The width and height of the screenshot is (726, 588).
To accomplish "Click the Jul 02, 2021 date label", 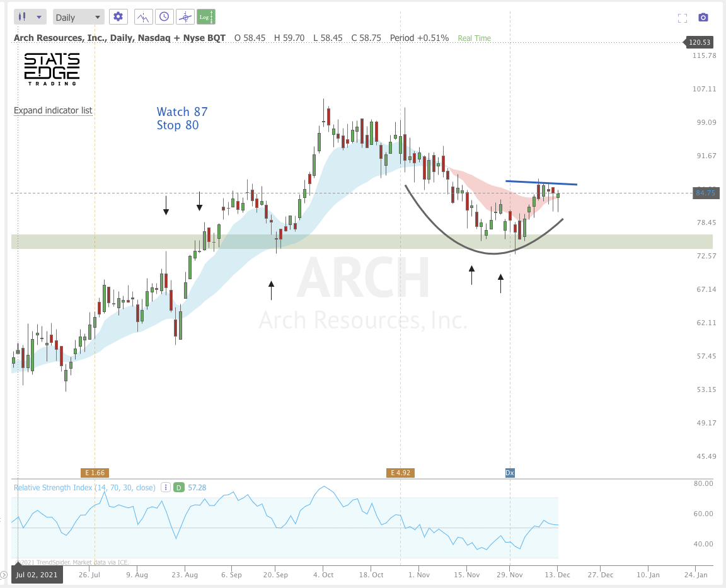I will click(36, 574).
